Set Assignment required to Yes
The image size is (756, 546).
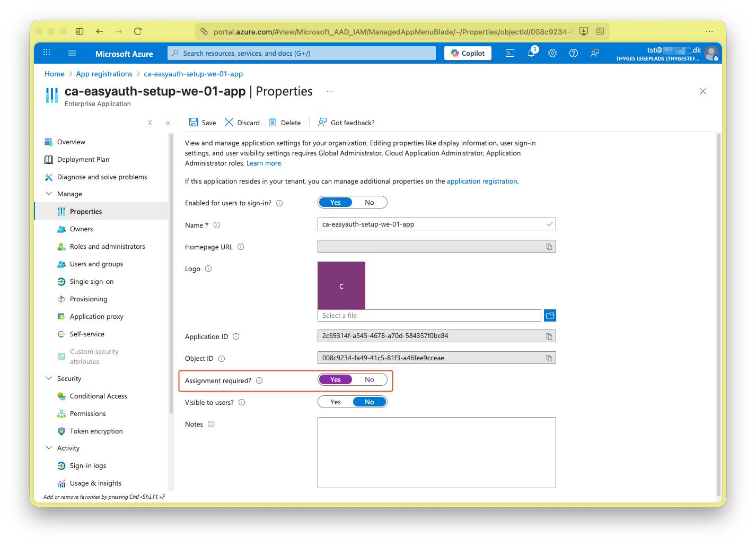336,379
